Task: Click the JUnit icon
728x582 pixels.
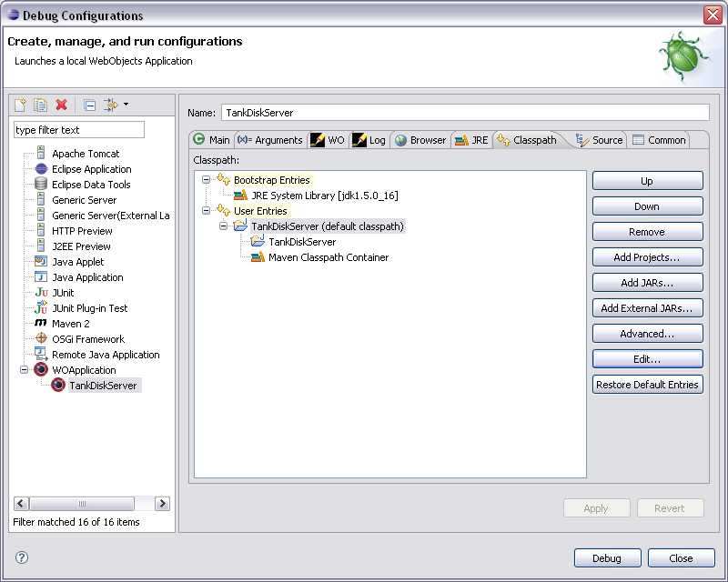Action: 41,293
